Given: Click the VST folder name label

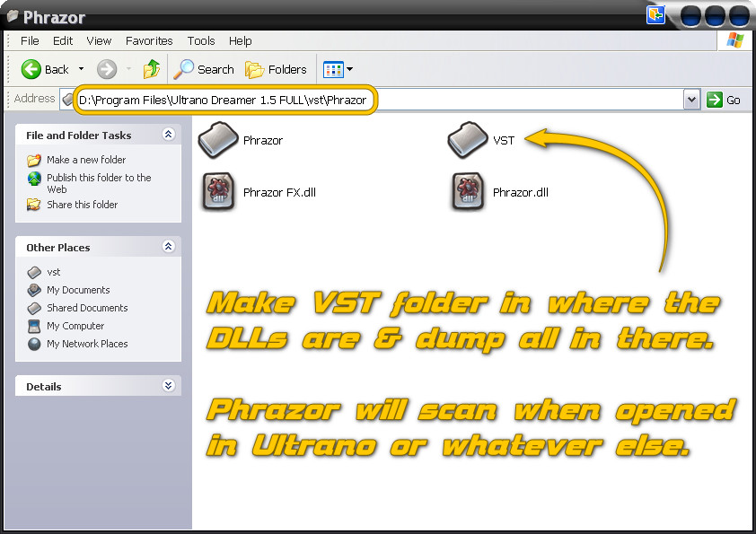Looking at the screenshot, I should click(x=504, y=140).
